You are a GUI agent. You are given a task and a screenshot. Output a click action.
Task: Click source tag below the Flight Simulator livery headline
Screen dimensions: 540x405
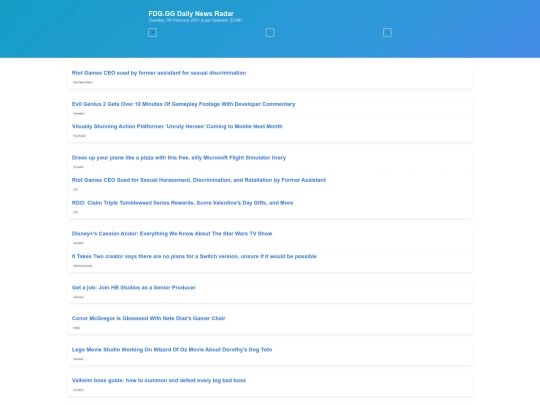[x=79, y=167]
